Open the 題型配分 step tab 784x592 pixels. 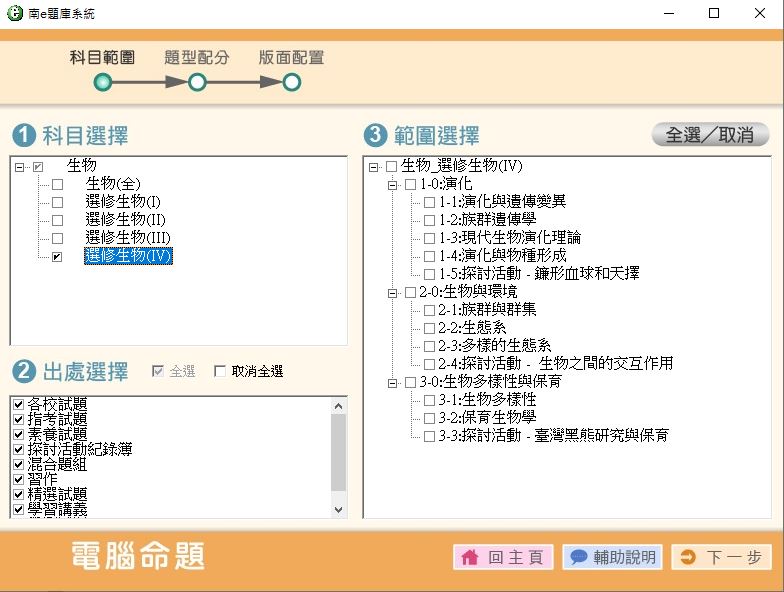197,58
